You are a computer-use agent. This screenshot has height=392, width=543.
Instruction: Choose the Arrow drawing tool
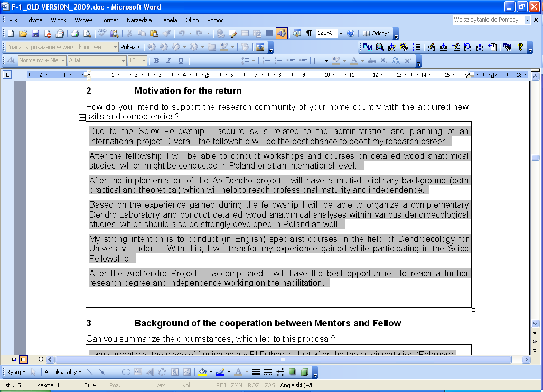tap(101, 372)
